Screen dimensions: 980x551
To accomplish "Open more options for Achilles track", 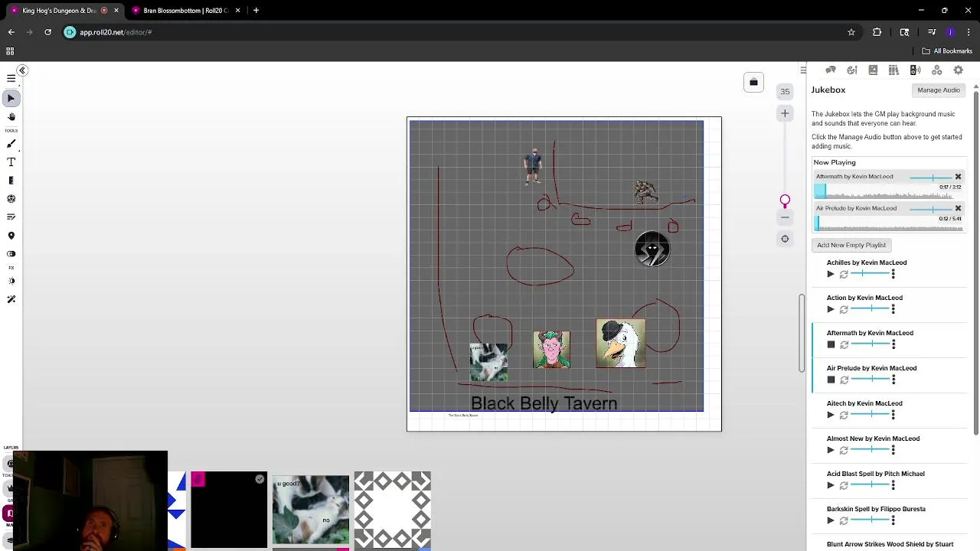I will point(893,274).
